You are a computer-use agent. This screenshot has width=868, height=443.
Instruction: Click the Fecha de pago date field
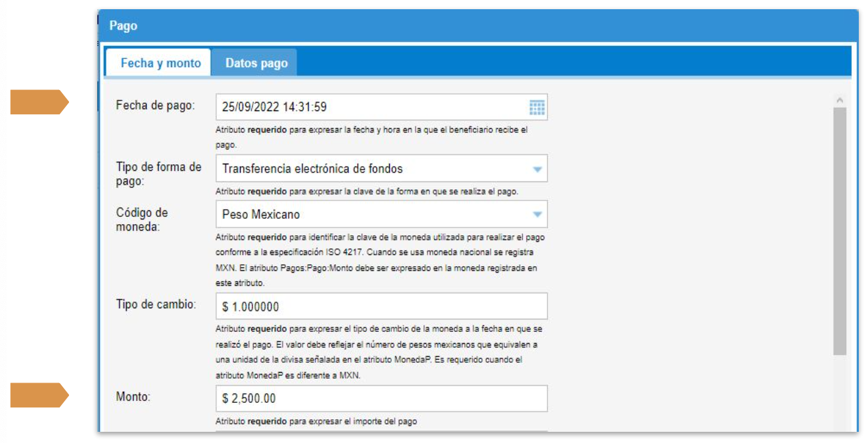(372, 108)
